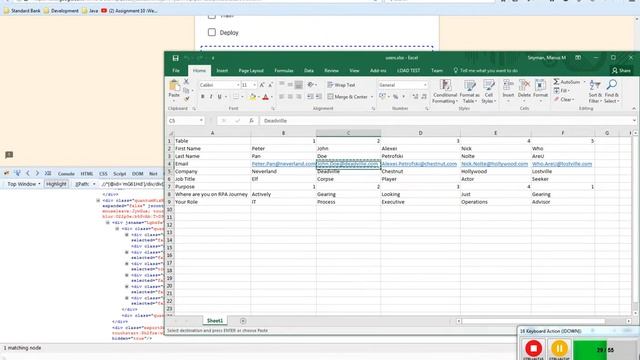The image size is (640, 360).
Task: Open the Font name dropdown
Action: click(238, 85)
